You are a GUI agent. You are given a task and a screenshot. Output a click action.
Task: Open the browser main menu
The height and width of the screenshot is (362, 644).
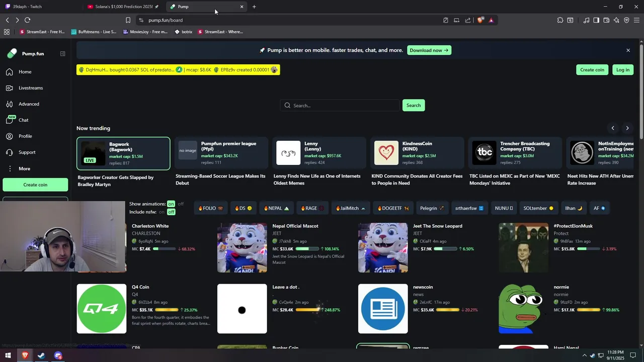point(636,20)
